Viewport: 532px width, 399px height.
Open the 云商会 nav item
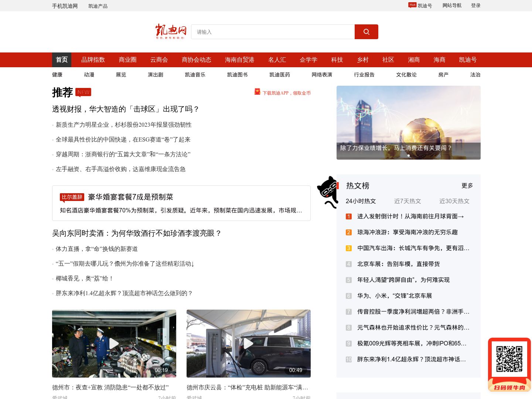(159, 60)
